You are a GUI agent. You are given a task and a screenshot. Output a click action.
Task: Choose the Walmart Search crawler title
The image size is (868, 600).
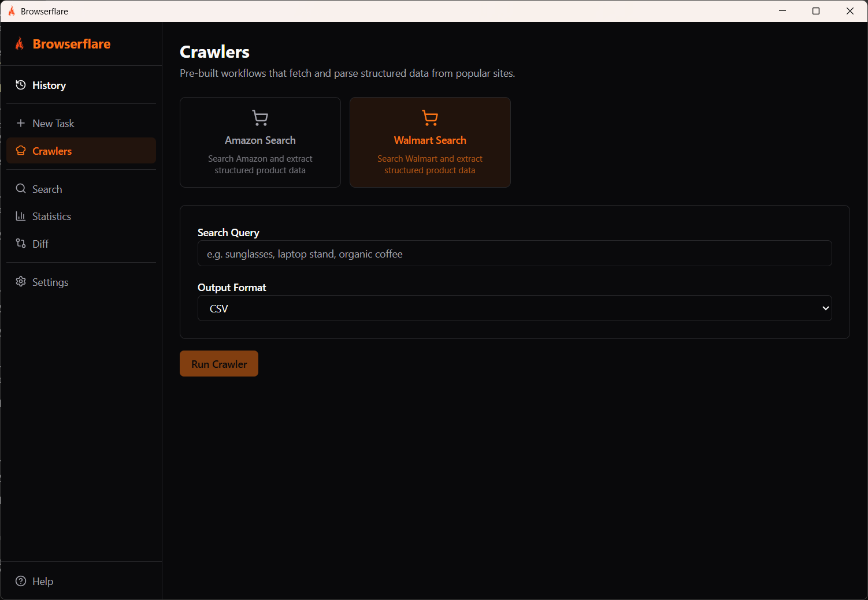coord(430,140)
